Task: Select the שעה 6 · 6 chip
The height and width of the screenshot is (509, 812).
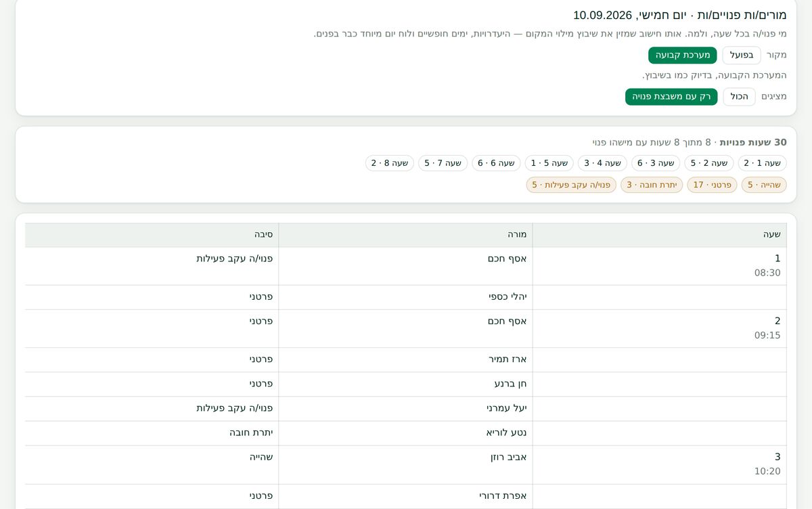Action: click(x=496, y=163)
